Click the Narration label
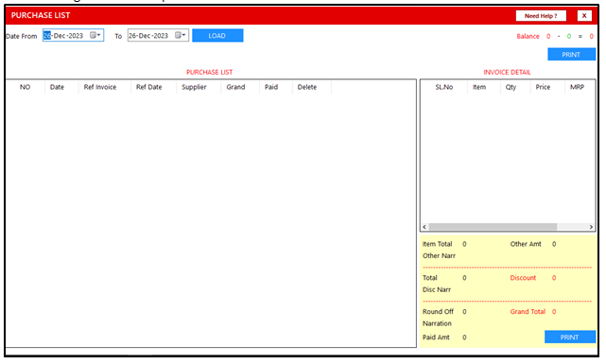 point(437,323)
